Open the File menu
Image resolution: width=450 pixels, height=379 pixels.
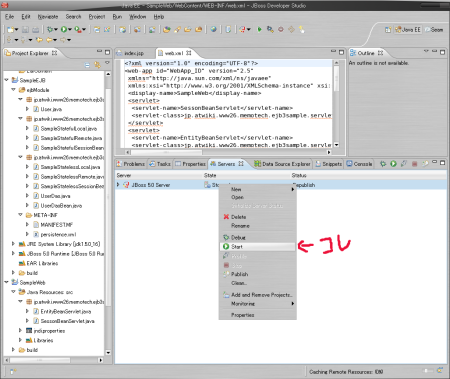[x=10, y=17]
